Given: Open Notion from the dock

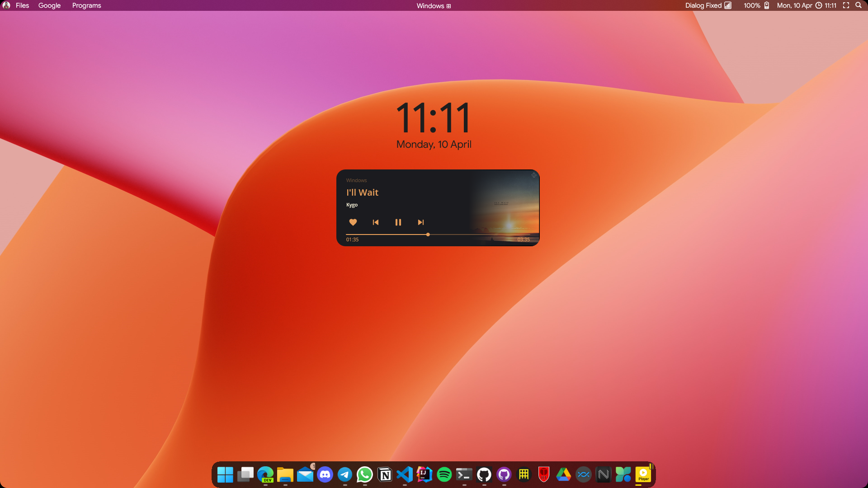Looking at the screenshot, I should tap(385, 474).
